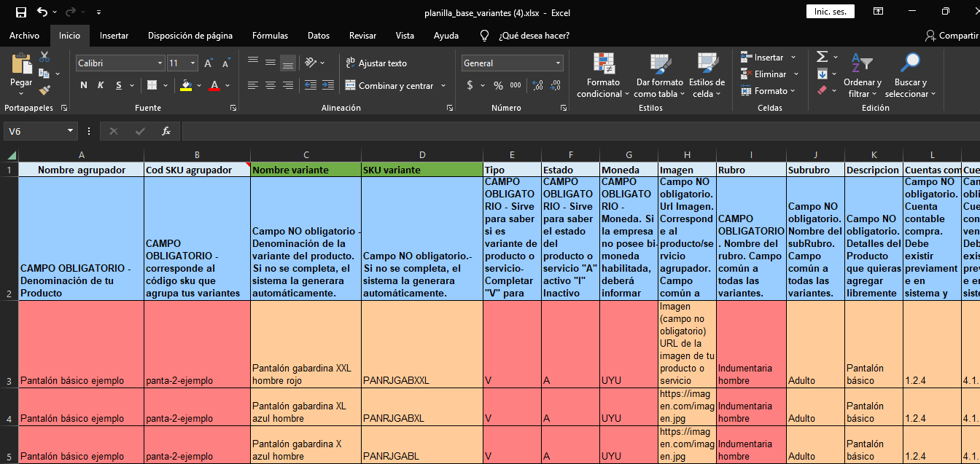Click the Fill down arrow icon
The image size is (980, 464).
click(x=822, y=74)
